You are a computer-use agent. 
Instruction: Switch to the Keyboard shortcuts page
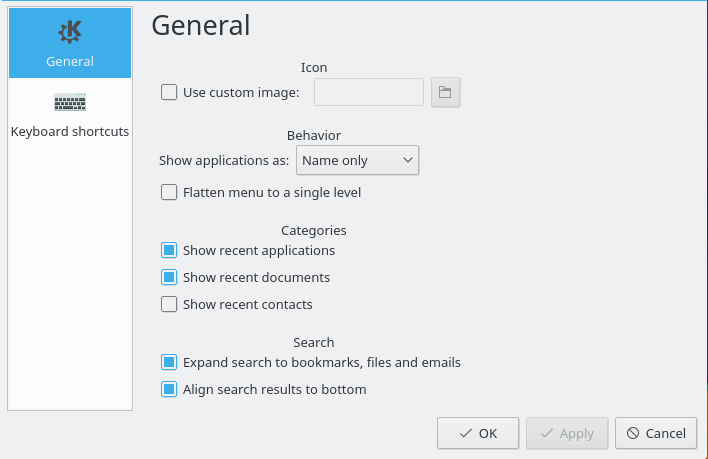(x=69, y=131)
